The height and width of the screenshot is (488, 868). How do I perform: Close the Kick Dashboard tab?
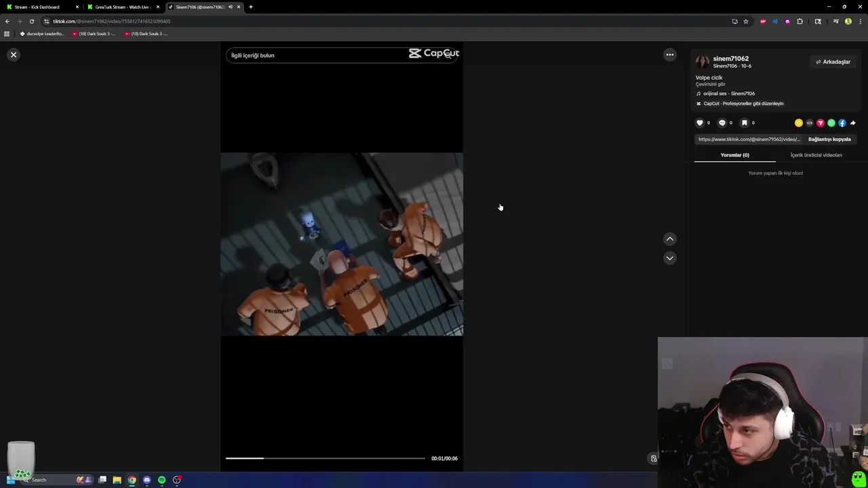(x=77, y=7)
